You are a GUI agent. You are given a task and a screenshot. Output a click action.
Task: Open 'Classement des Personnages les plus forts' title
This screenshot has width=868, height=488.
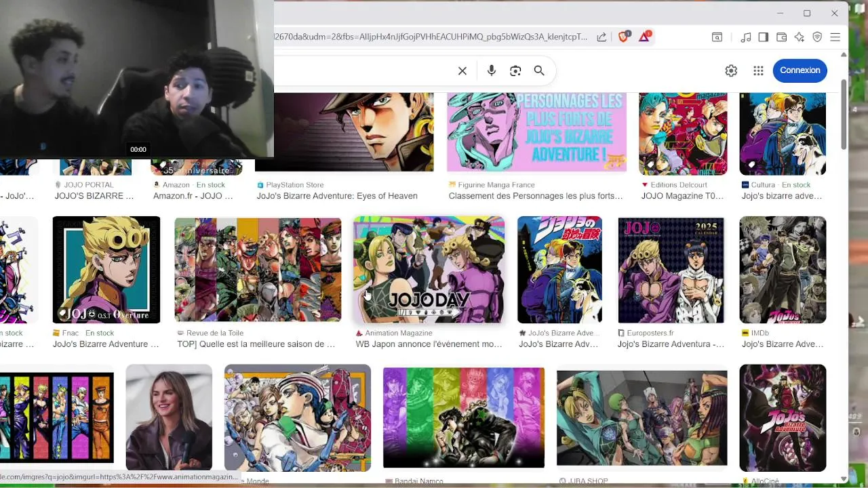click(x=536, y=196)
